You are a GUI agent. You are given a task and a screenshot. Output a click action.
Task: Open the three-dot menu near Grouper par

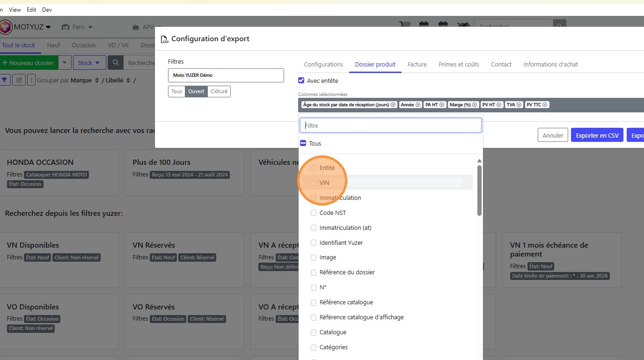(x=31, y=80)
